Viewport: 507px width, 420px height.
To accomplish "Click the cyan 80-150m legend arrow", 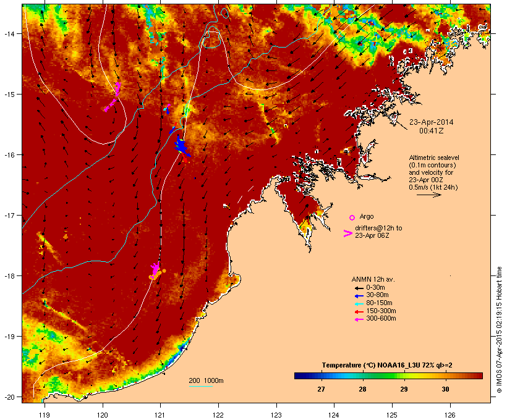I will pos(359,304).
